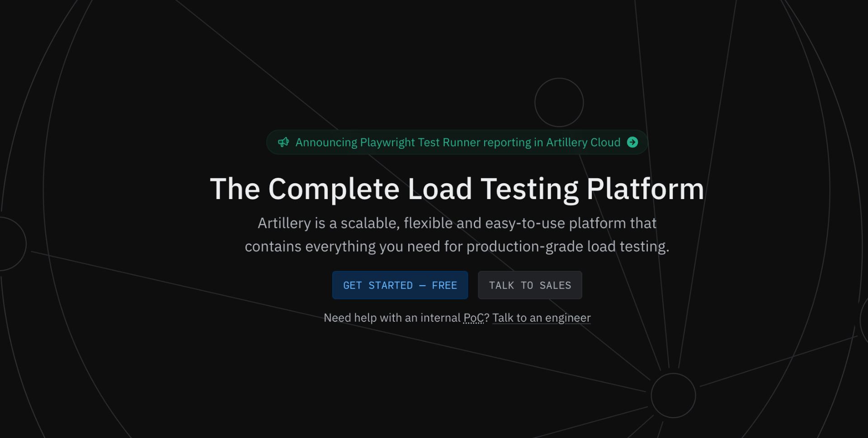The height and width of the screenshot is (438, 868).
Task: Click the blue primary call-to-action button
Action: pyautogui.click(x=400, y=285)
